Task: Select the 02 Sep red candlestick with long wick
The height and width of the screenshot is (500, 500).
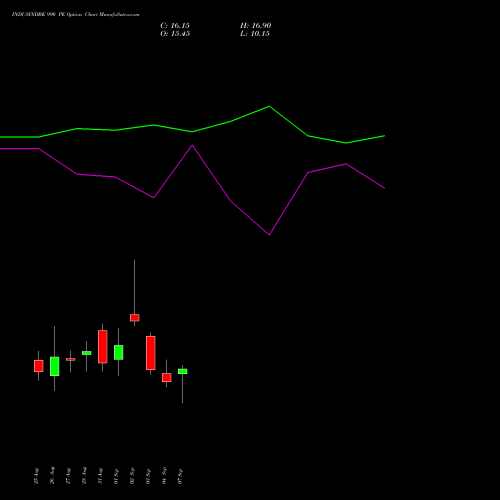Action: coord(135,318)
